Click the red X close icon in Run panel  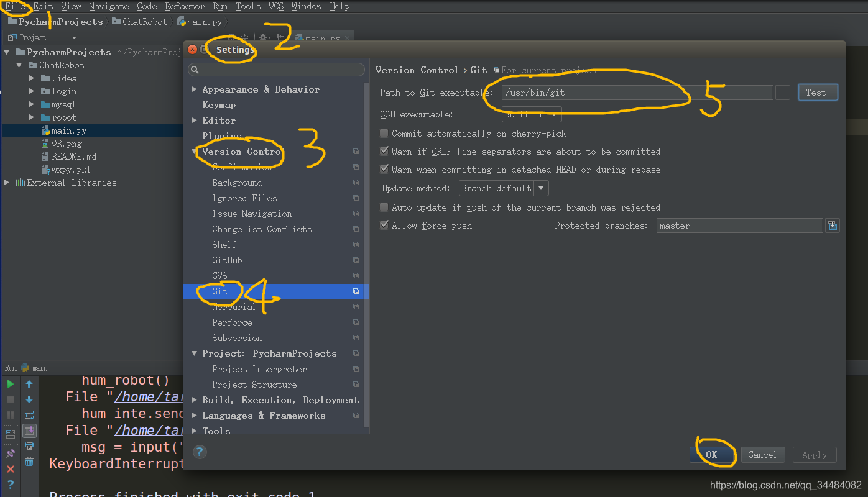click(x=11, y=469)
